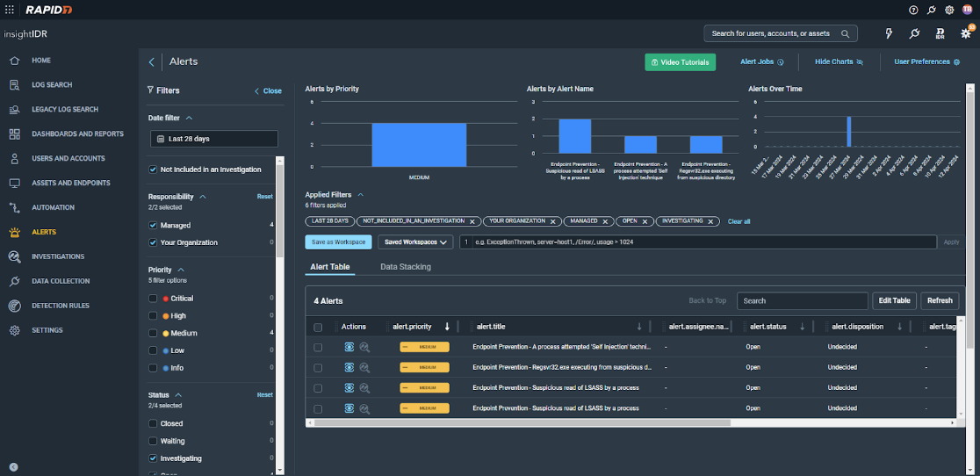
Task: Click the help question mark icon
Action: 913,10
